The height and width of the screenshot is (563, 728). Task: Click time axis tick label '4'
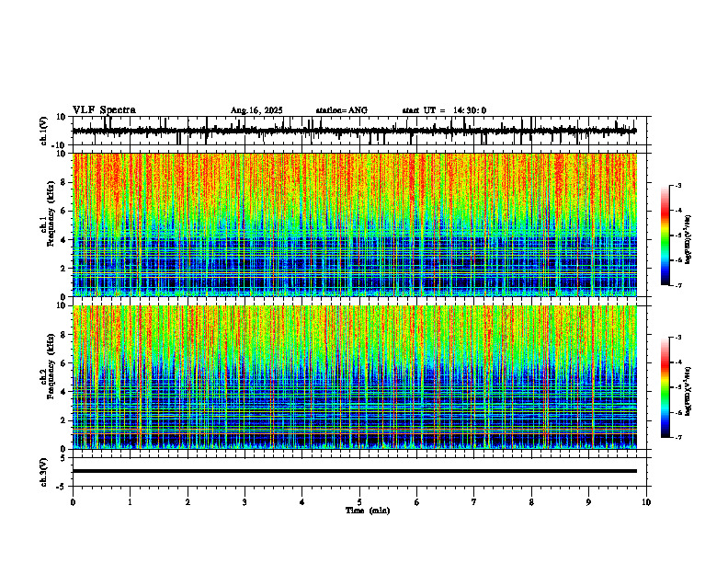point(302,502)
